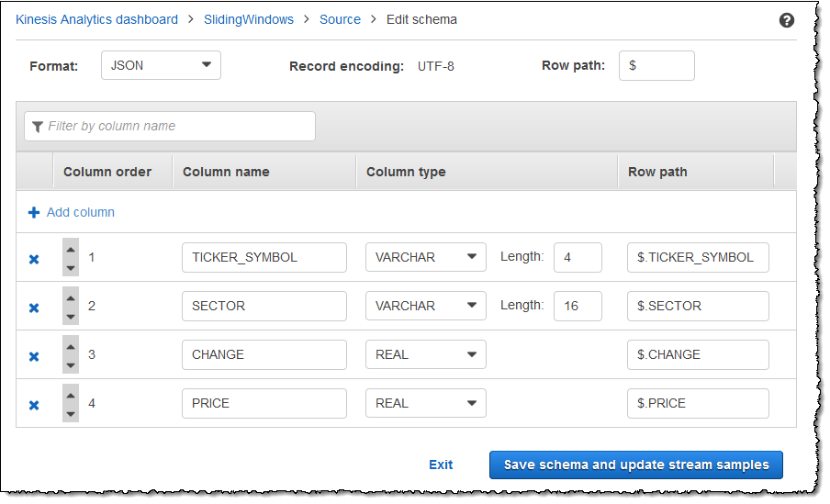Focus the Filter by column name field

(x=170, y=127)
